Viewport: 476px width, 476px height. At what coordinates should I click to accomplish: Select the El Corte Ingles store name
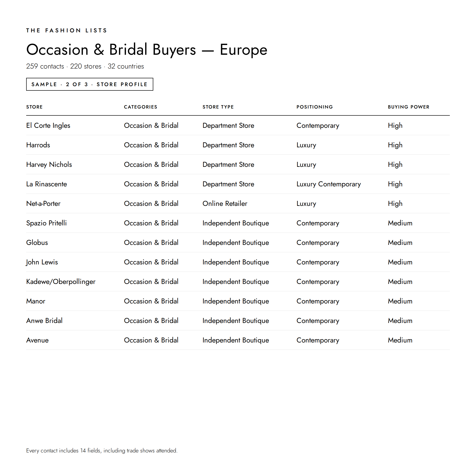point(48,125)
